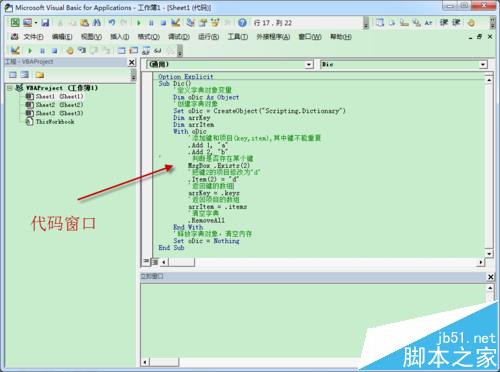Click the Indent icon in Edit toolbar

point(444,23)
